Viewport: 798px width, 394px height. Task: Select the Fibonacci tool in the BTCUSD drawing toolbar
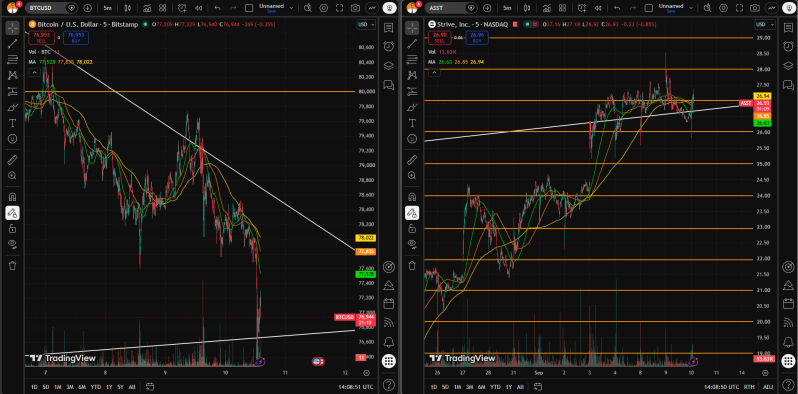(x=12, y=60)
